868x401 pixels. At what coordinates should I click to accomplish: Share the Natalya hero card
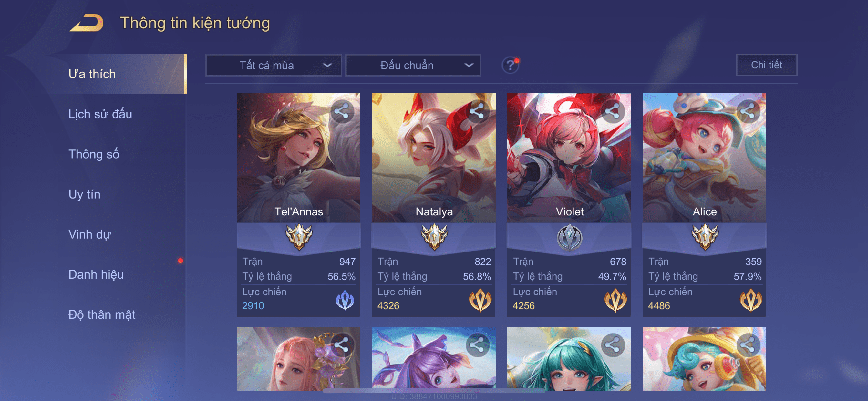click(x=477, y=111)
